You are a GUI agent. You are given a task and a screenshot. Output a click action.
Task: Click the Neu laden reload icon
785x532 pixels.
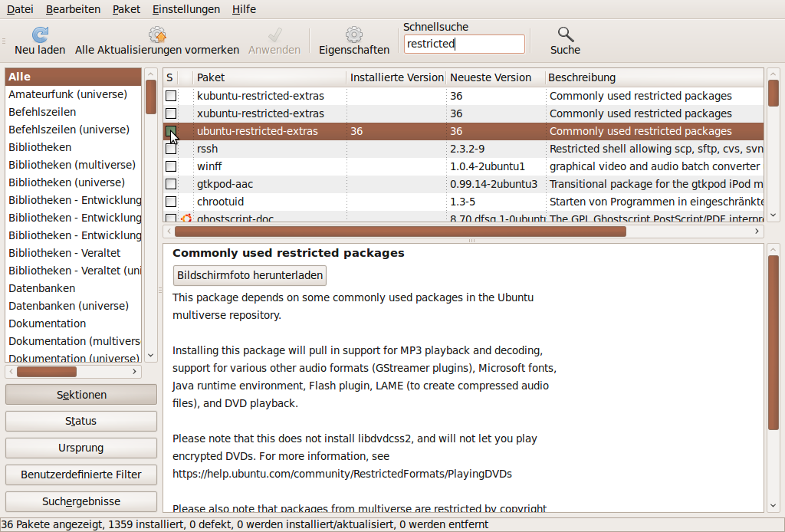click(x=40, y=34)
